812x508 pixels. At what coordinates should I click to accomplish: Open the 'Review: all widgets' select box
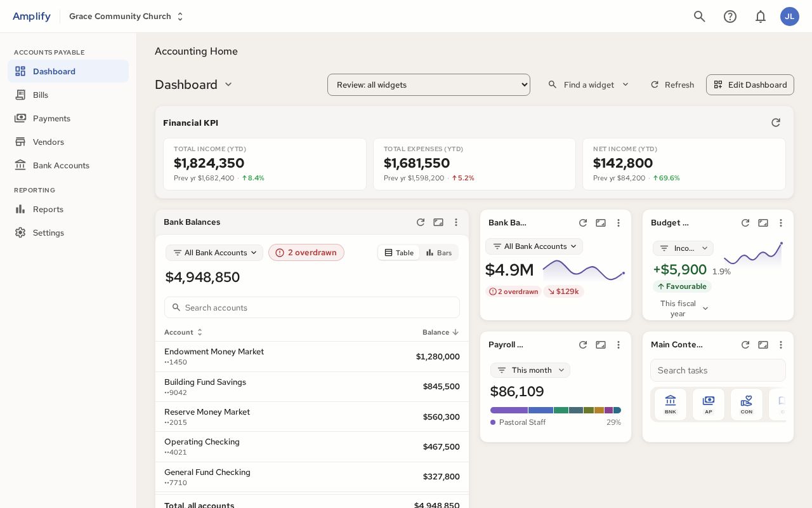(x=429, y=84)
